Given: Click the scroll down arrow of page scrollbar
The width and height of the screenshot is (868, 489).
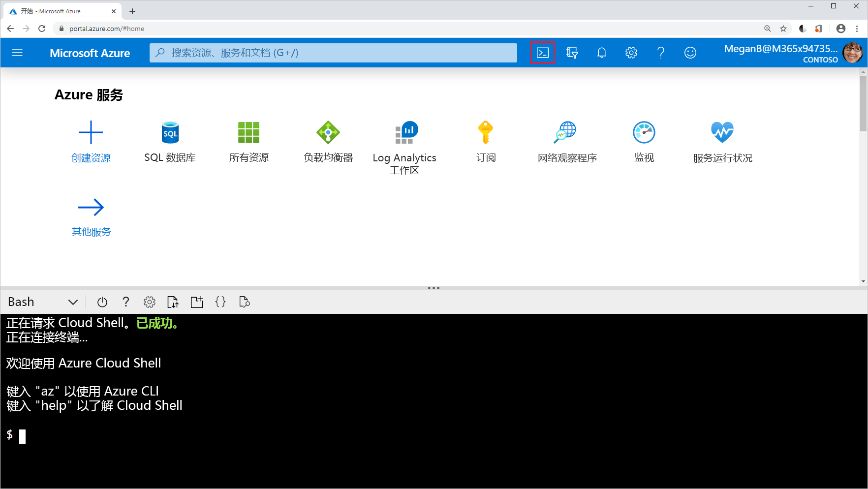Looking at the screenshot, I should pyautogui.click(x=863, y=281).
